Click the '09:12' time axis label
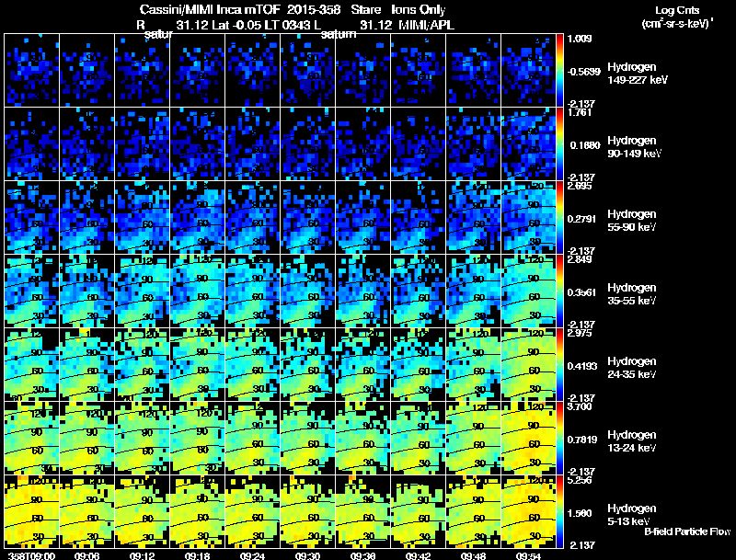Viewport: 736px width, 560px height. pyautogui.click(x=143, y=555)
